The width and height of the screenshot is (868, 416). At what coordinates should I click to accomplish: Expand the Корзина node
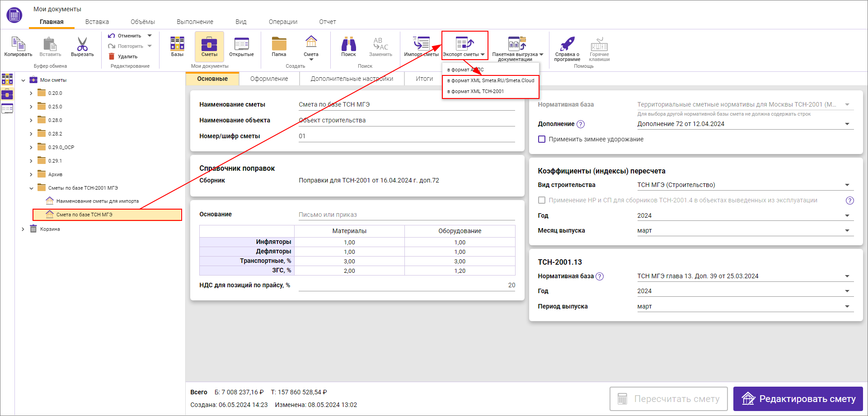tap(23, 229)
